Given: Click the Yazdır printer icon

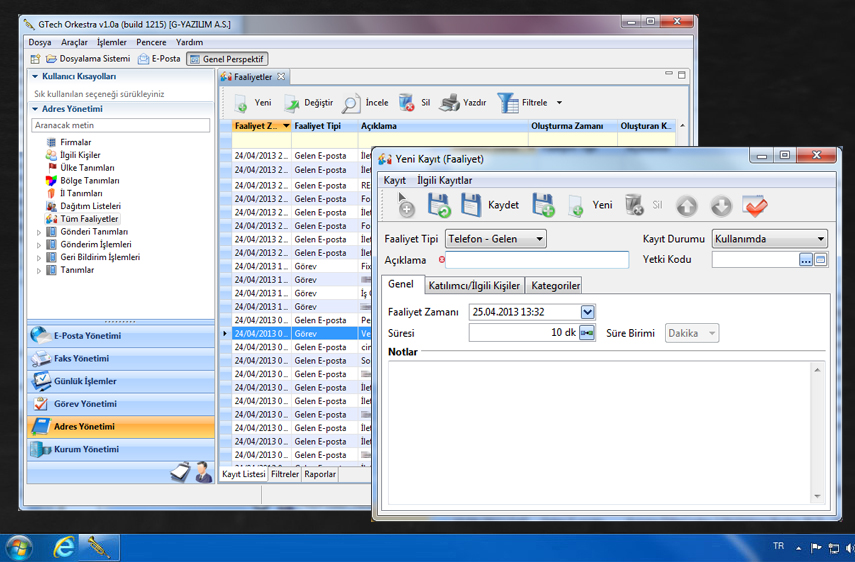Looking at the screenshot, I should click(x=450, y=103).
